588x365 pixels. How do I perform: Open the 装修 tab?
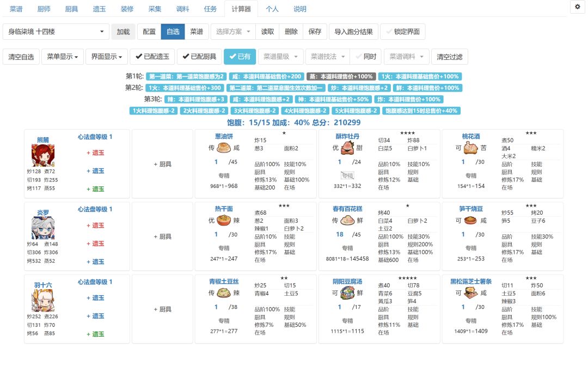click(127, 9)
